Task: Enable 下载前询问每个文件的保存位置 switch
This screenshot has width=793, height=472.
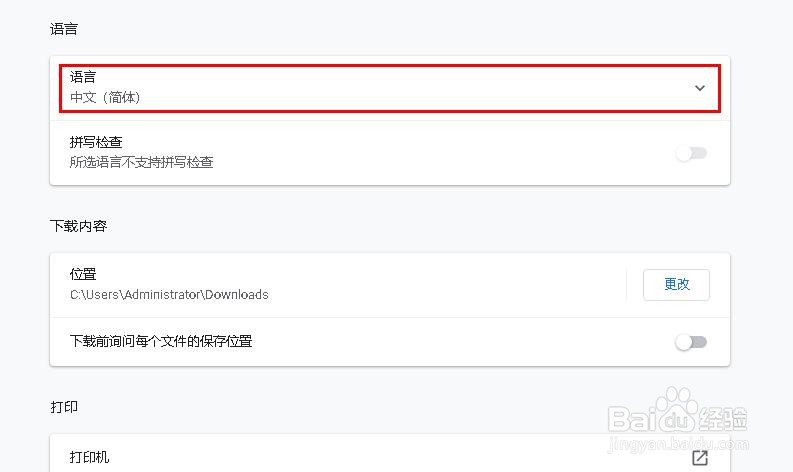Action: click(691, 342)
